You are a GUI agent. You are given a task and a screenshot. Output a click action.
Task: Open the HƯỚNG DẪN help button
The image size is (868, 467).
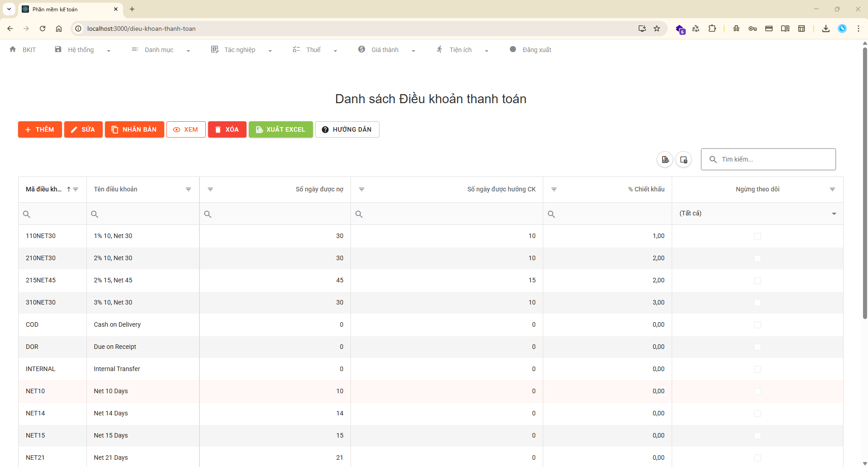[x=347, y=129]
